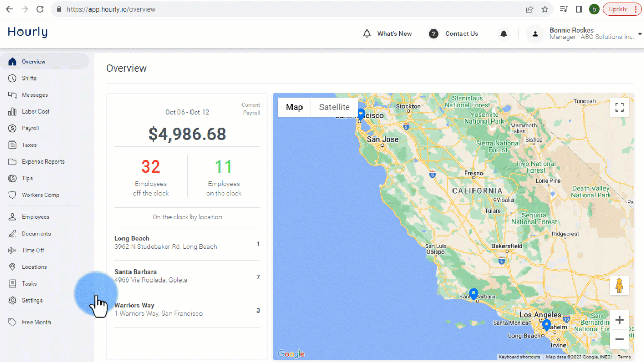644x362 pixels.
Task: Click the browser share page icon
Action: [x=529, y=9]
